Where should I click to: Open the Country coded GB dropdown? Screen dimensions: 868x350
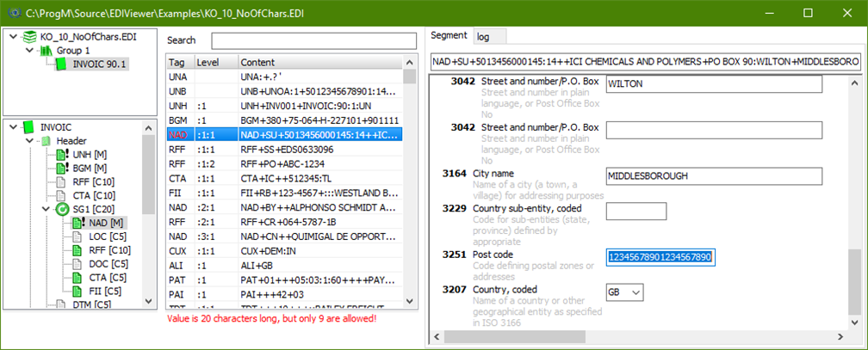[636, 292]
